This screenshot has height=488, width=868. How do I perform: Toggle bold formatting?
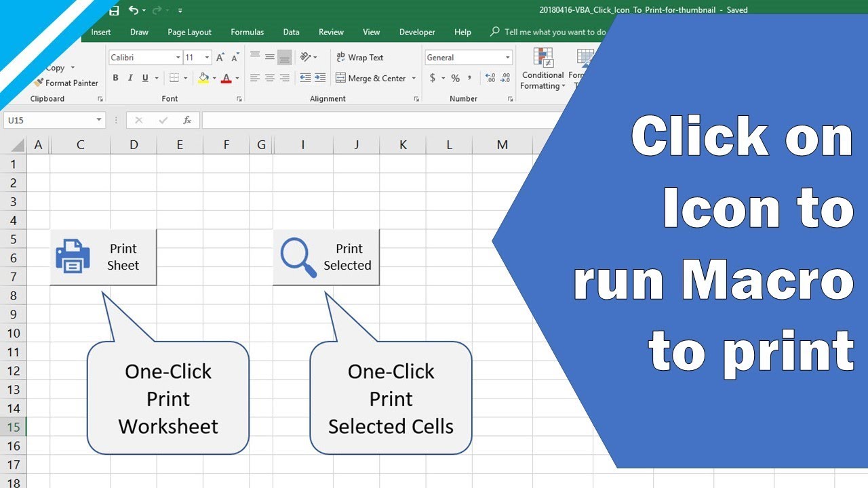[115, 78]
